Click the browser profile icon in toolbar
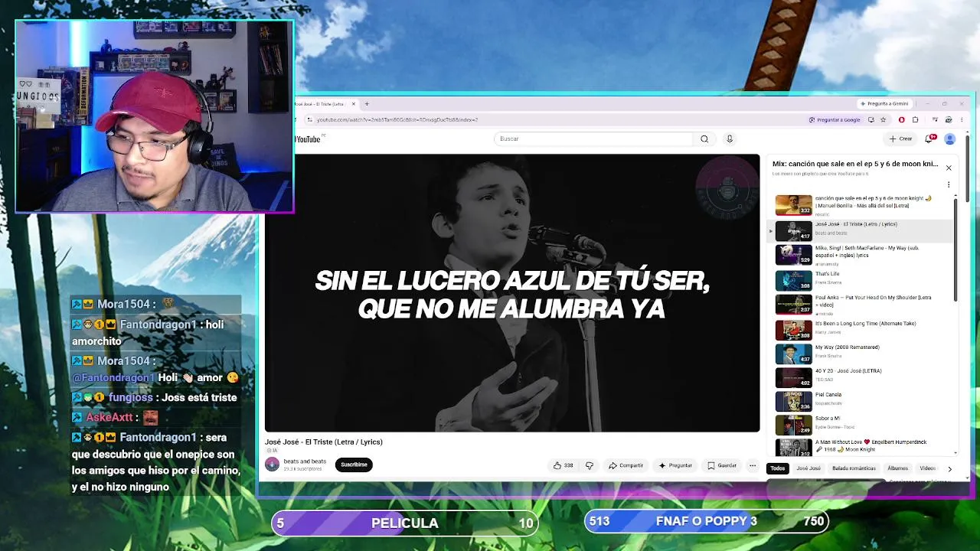Image resolution: width=980 pixels, height=551 pixels. pyautogui.click(x=949, y=119)
